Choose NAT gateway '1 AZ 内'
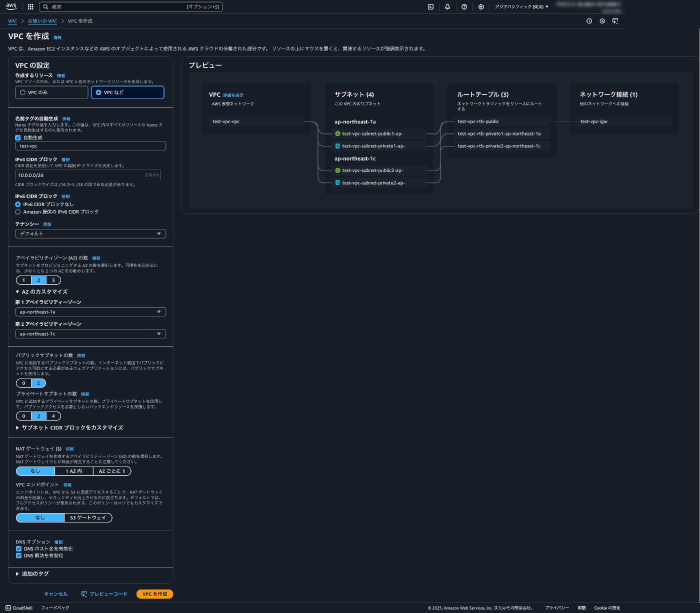Screen dimensions: 700x613 pos(73,471)
